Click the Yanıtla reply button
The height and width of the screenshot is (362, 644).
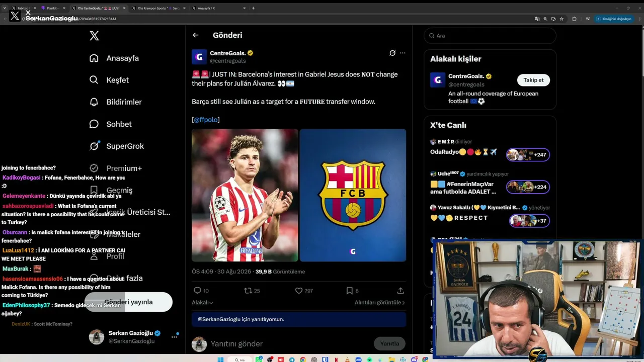(389, 344)
